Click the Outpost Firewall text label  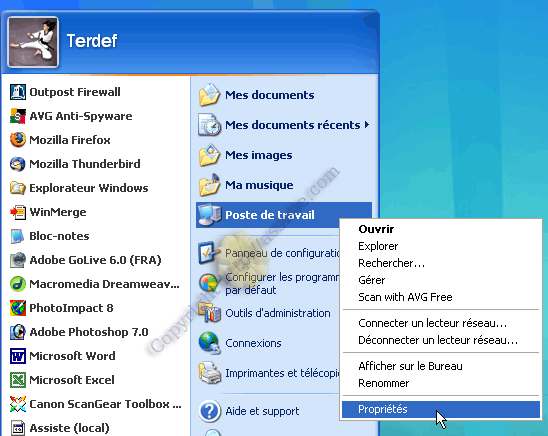click(75, 92)
